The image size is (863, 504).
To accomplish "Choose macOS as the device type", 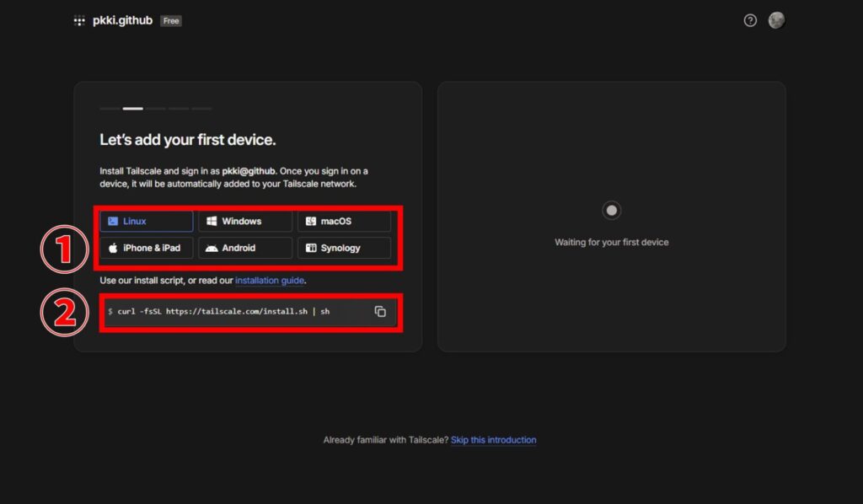I will (x=344, y=222).
